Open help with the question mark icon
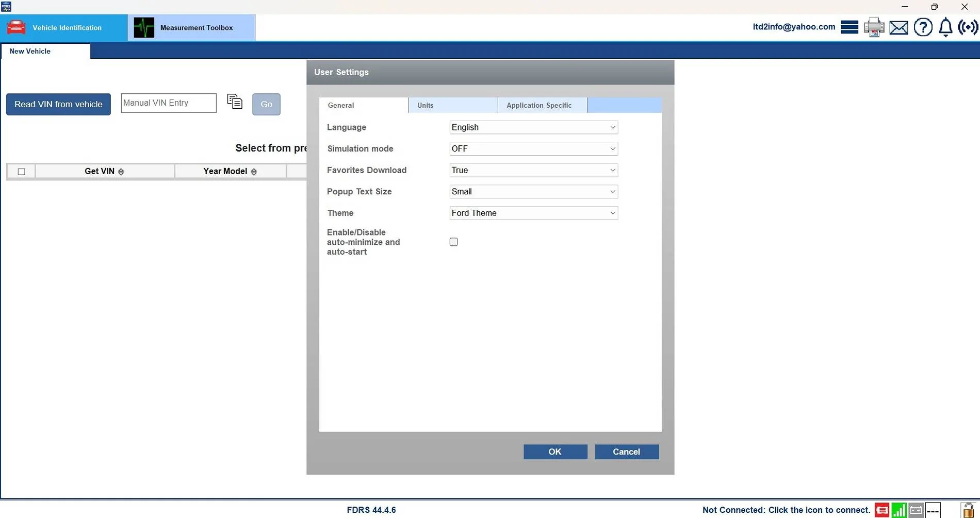 (x=923, y=27)
